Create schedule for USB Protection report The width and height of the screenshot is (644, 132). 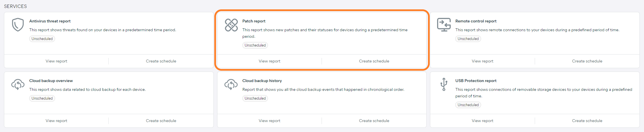pos(587,121)
